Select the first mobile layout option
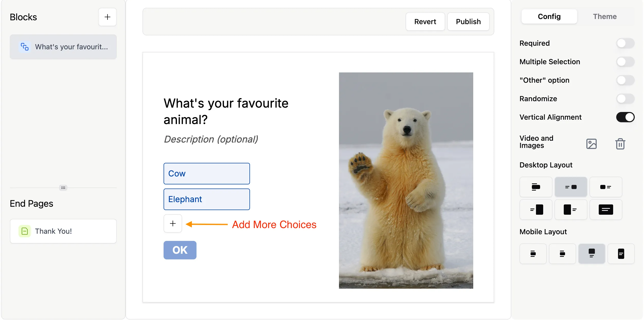Image resolution: width=644 pixels, height=320 pixels. point(533,254)
